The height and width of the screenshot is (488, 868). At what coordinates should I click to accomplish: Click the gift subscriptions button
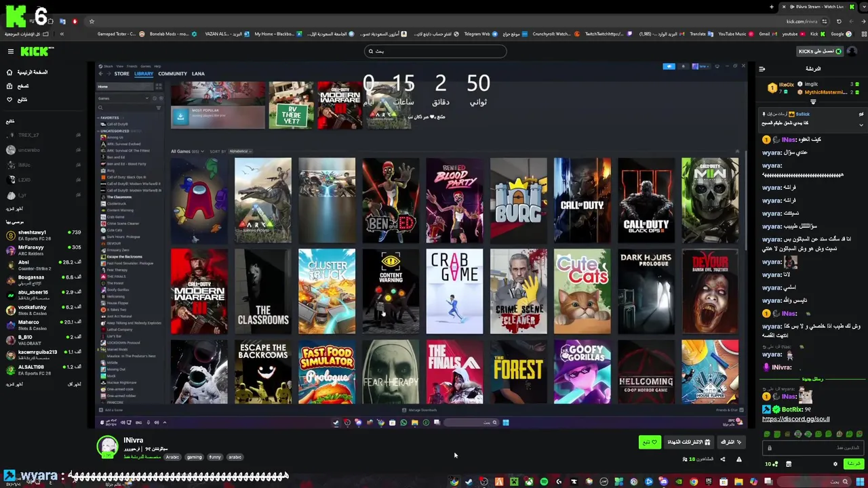(x=689, y=442)
